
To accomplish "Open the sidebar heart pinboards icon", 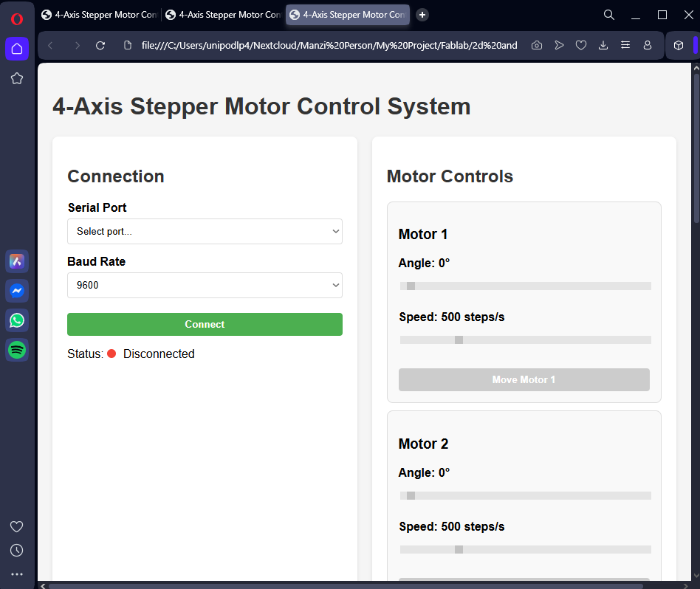I will (16, 526).
